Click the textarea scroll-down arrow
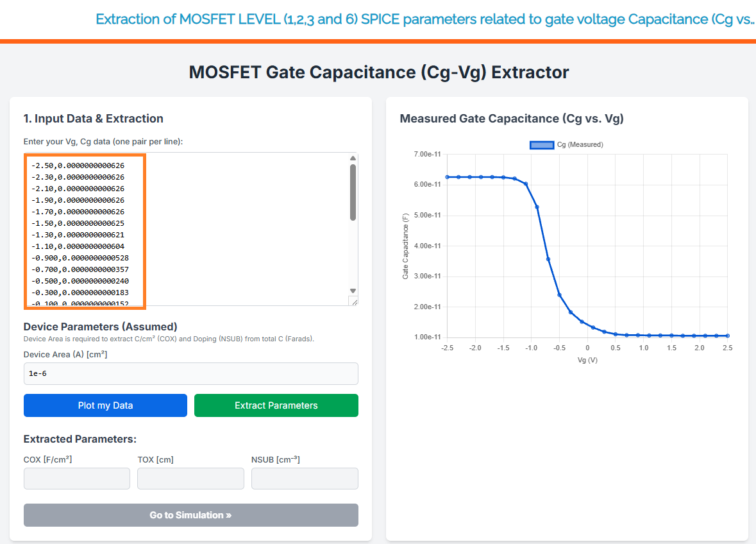Screen dimensions: 756x544 click(353, 291)
